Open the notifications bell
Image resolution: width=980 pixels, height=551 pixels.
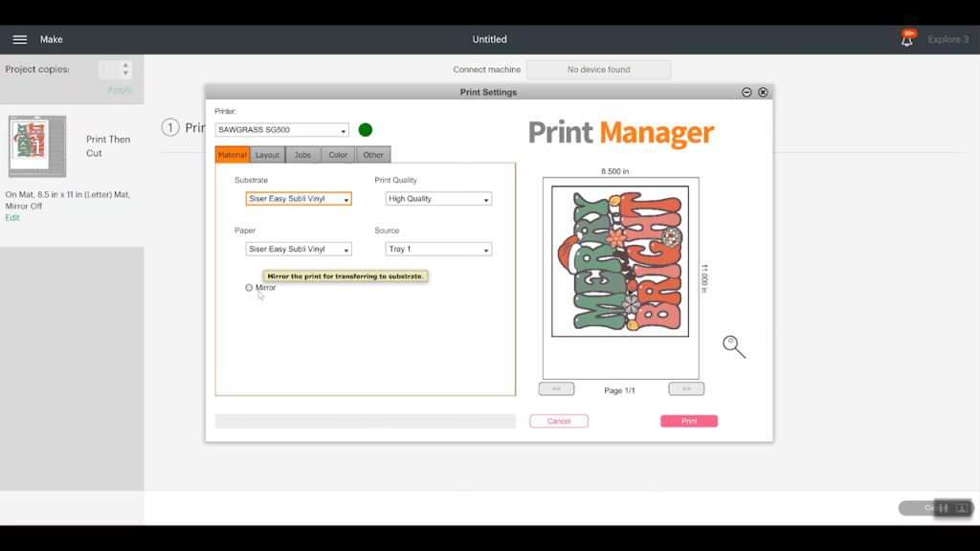tap(906, 40)
